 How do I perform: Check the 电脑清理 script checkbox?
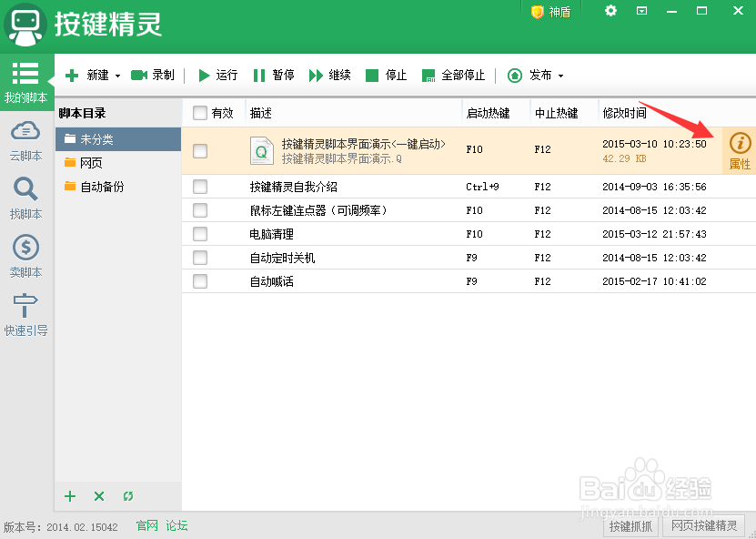[200, 234]
